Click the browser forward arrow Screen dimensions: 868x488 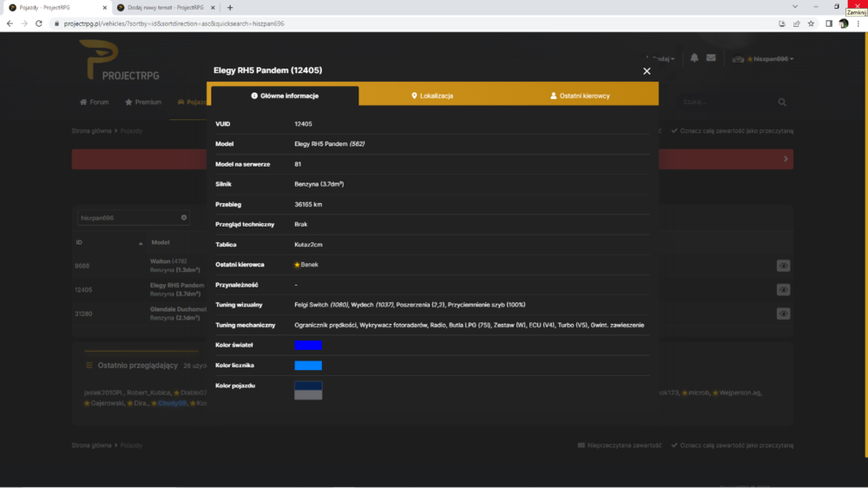[x=24, y=23]
